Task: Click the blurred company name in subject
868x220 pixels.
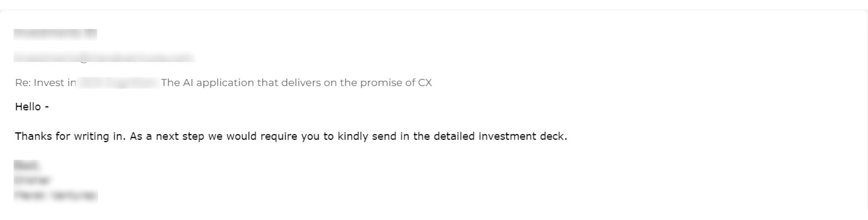Action: click(x=118, y=83)
